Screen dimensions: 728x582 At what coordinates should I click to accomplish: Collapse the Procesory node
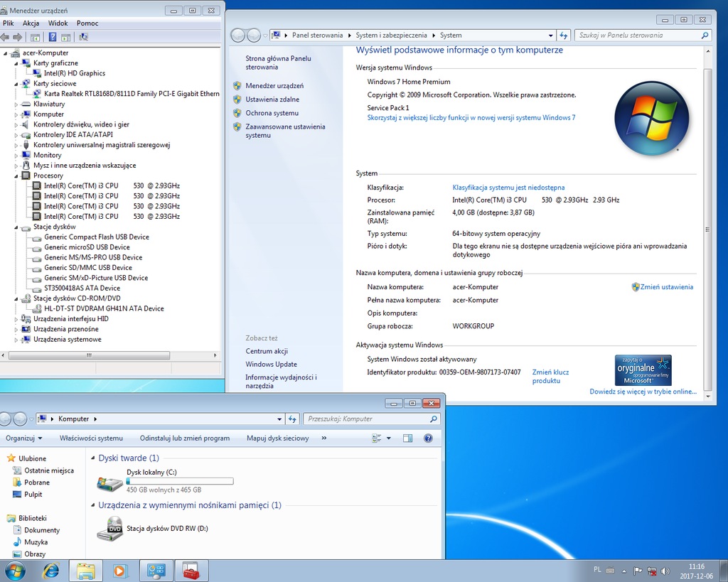tap(16, 176)
